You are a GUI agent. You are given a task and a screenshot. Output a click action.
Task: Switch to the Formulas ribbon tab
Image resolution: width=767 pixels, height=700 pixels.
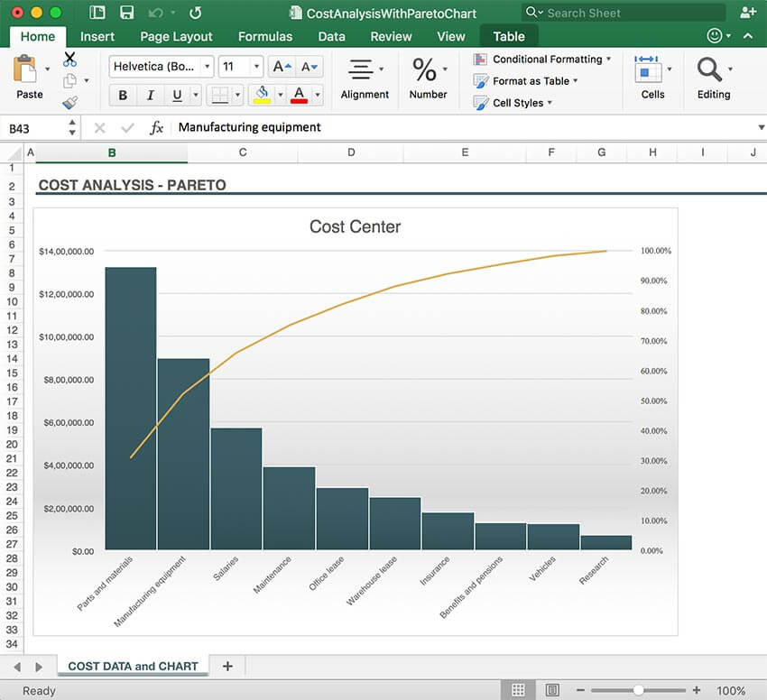coord(264,36)
